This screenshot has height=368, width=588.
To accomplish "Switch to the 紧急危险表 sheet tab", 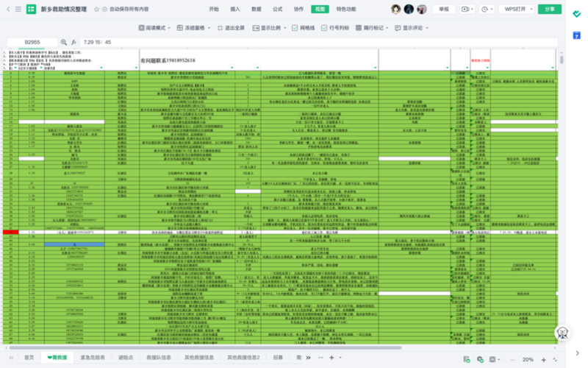I will pos(93,358).
